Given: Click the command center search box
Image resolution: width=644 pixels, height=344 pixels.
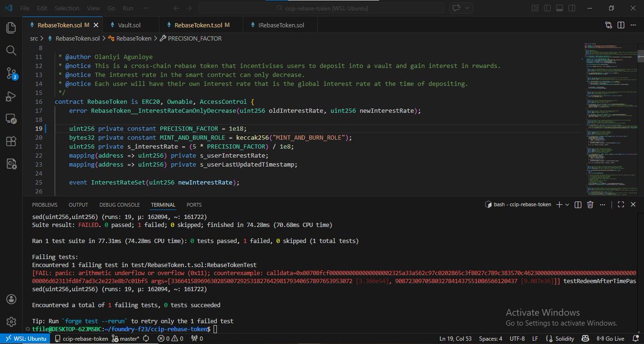Looking at the screenshot, I should tap(321, 8).
